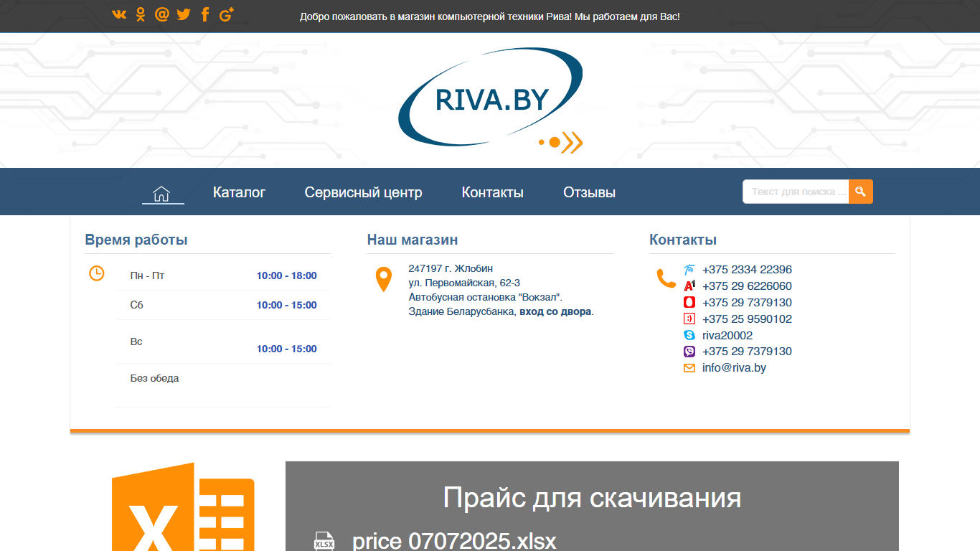This screenshot has height=551, width=980.
Task: Click the Пн - Пт hours 10:00 - 18:00
Action: [x=286, y=275]
